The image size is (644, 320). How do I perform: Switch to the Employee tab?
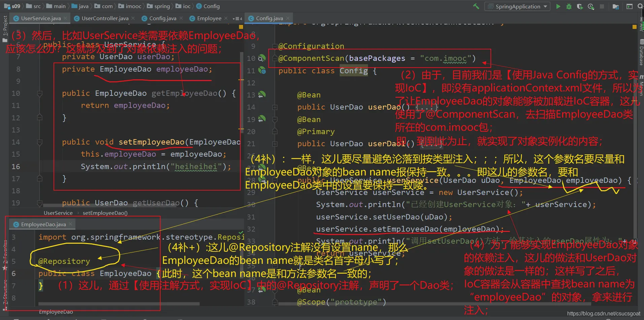[209, 18]
